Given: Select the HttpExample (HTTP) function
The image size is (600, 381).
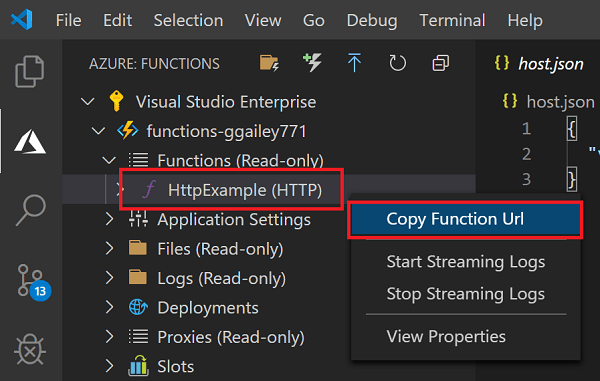Looking at the screenshot, I should (x=245, y=190).
